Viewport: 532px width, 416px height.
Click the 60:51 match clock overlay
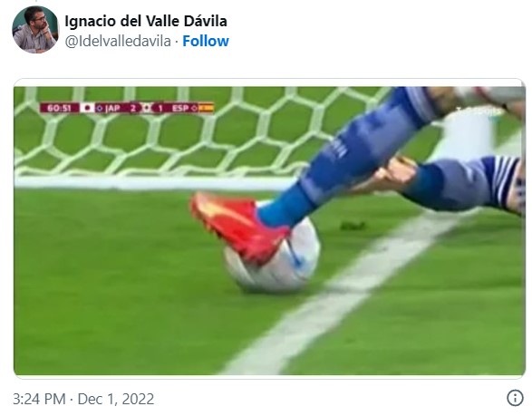60,108
